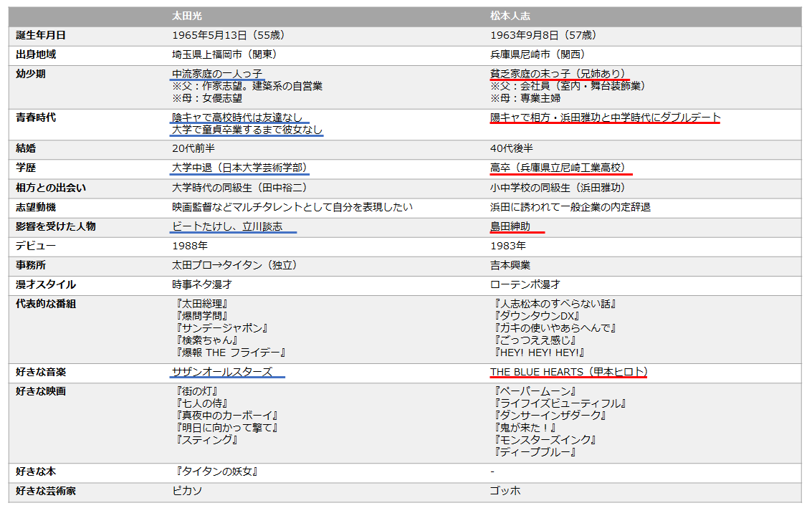Click underlined text starting with 陽キャで相方
Viewport: 812px width, 508px height.
(605, 118)
